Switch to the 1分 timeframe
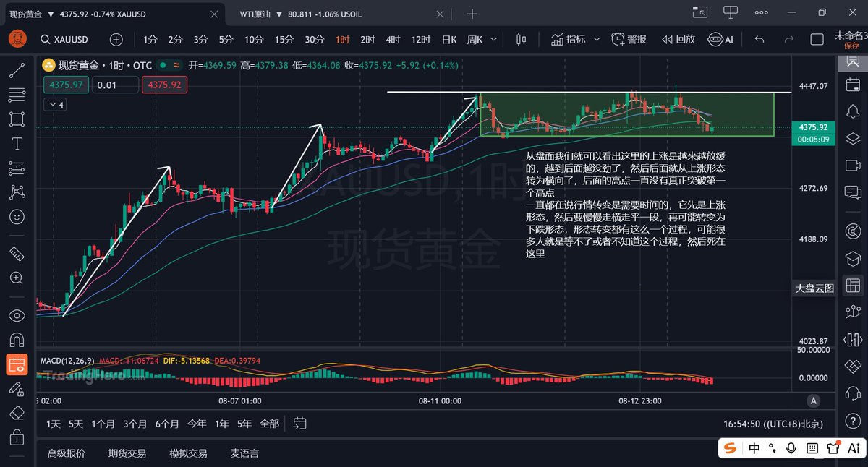This screenshot has width=868, height=467. pos(150,40)
